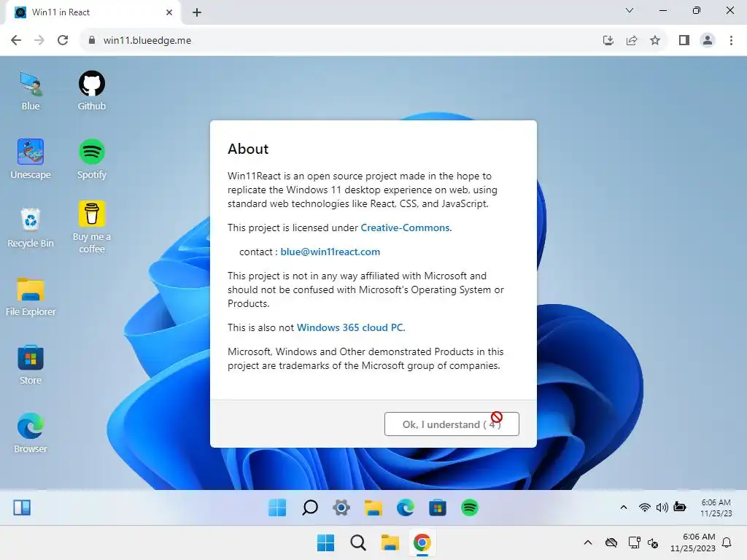
Task: Open File Explorer on host taskbar
Action: (390, 542)
